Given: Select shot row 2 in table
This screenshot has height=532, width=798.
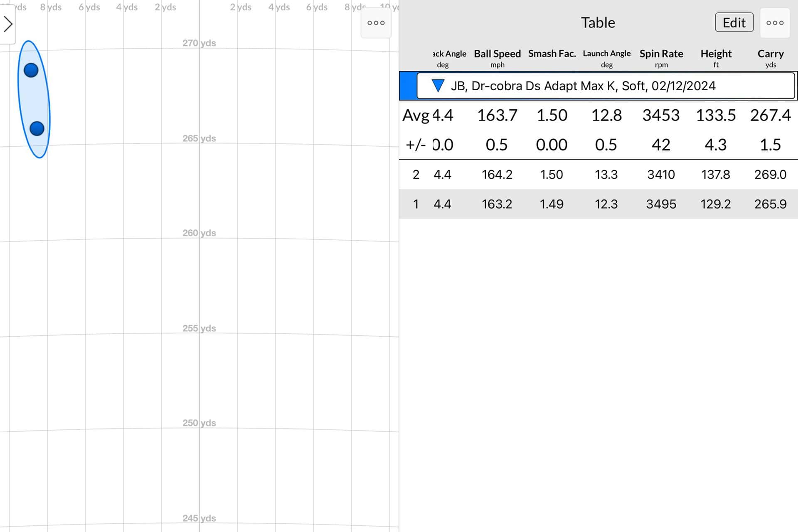Looking at the screenshot, I should 598,175.
